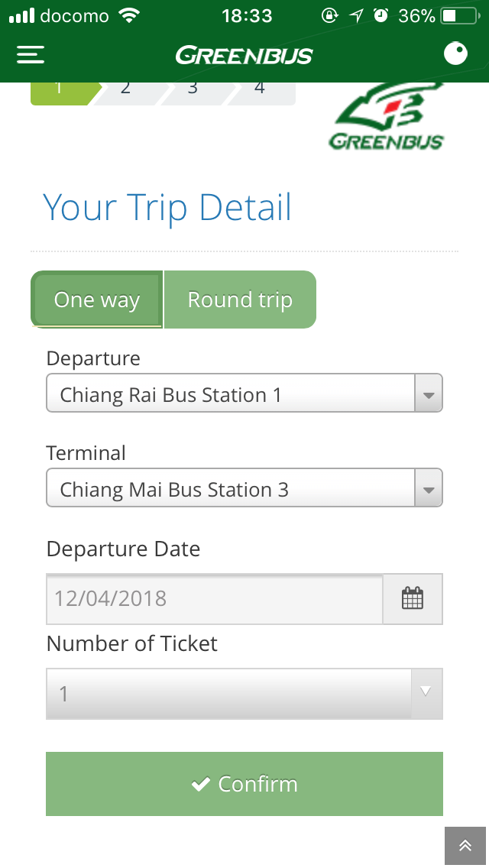Open the calendar date picker icon
Screen dimensions: 489x868
412,598
